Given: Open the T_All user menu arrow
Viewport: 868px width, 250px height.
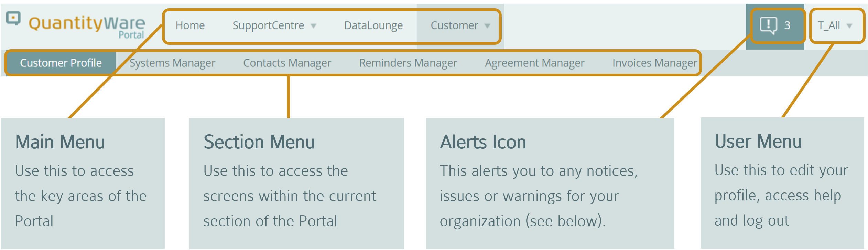Looking at the screenshot, I should (x=849, y=26).
